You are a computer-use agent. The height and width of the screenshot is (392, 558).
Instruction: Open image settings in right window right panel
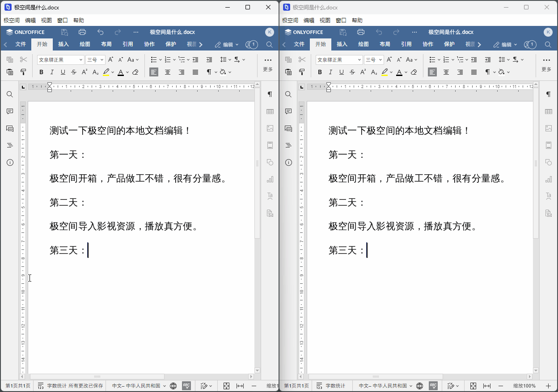(x=549, y=128)
